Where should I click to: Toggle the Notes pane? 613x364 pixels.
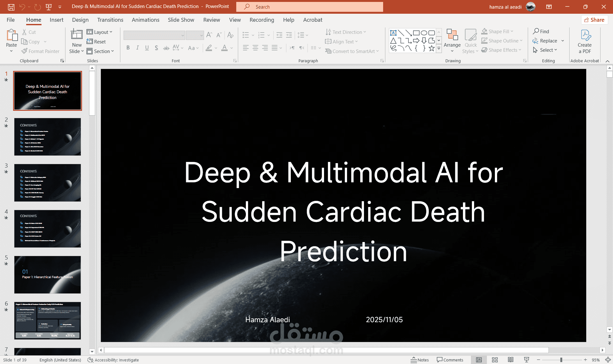coord(420,360)
